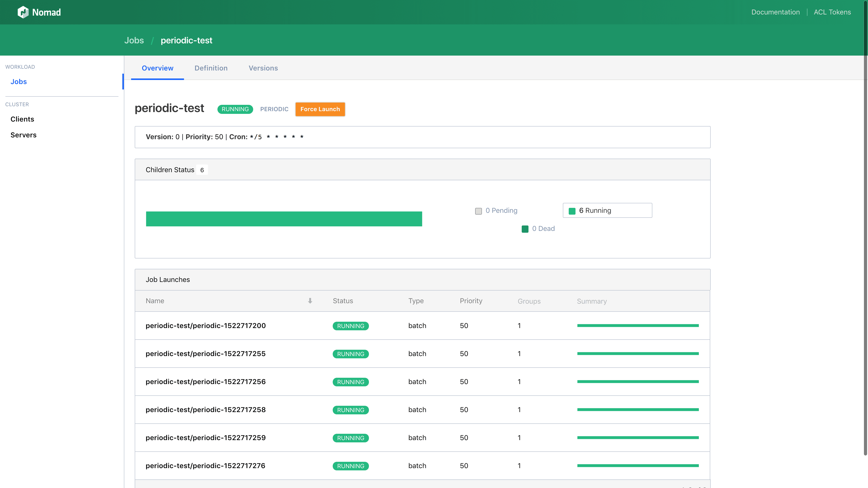Image resolution: width=868 pixels, height=488 pixels.
Task: Click summary bar for periodic-1522717276 row
Action: pyautogui.click(x=637, y=465)
